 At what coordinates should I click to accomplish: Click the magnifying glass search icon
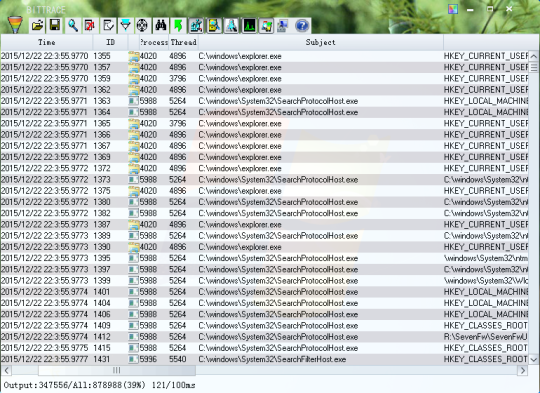(73, 25)
